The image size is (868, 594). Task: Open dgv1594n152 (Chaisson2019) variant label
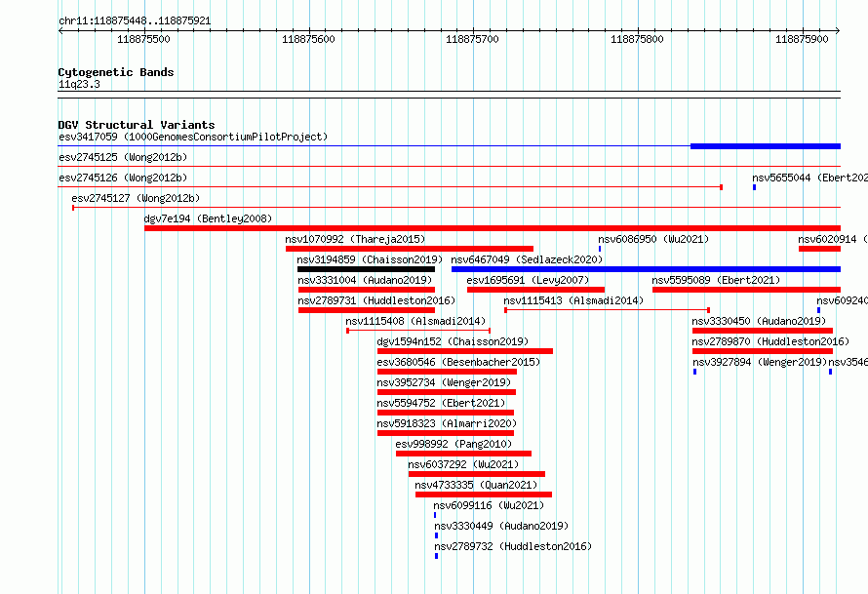pos(453,341)
